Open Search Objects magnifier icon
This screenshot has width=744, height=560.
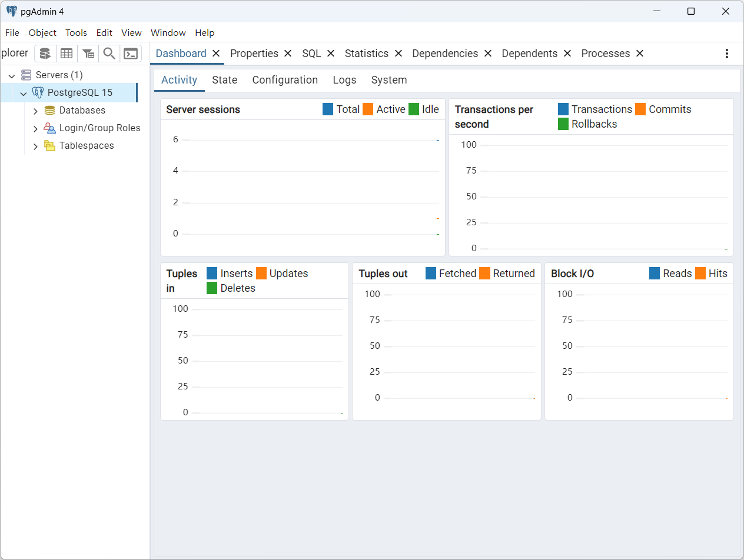109,54
